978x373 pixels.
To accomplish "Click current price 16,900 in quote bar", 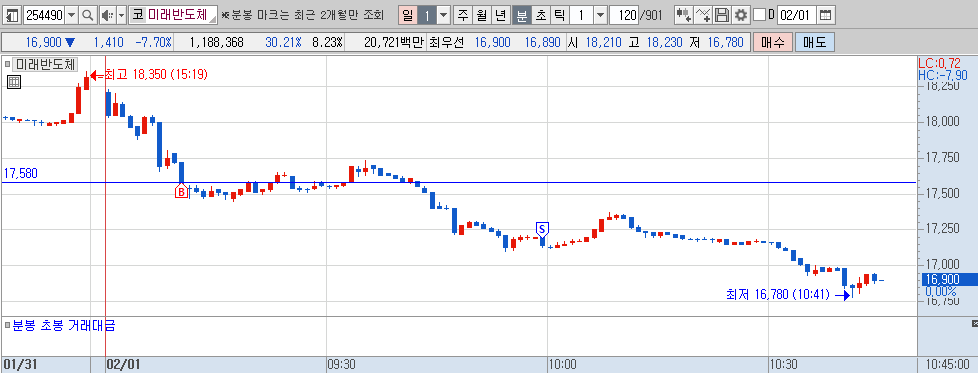I will tap(44, 42).
